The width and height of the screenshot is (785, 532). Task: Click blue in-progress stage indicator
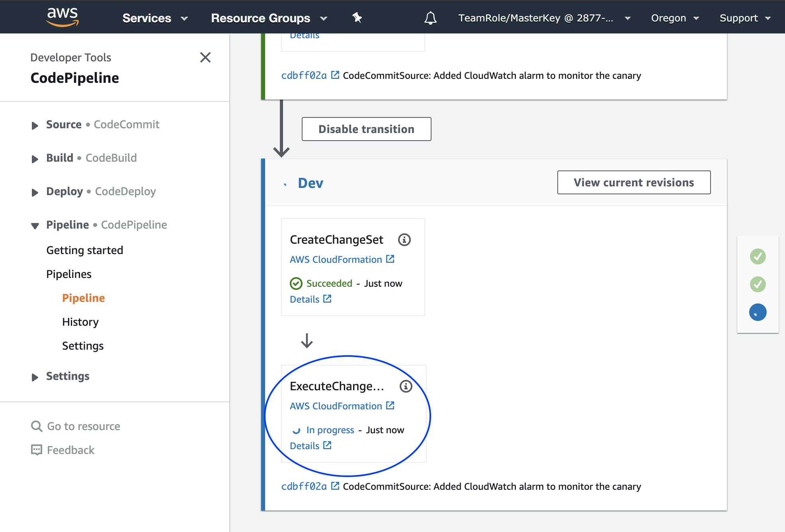[x=758, y=312]
